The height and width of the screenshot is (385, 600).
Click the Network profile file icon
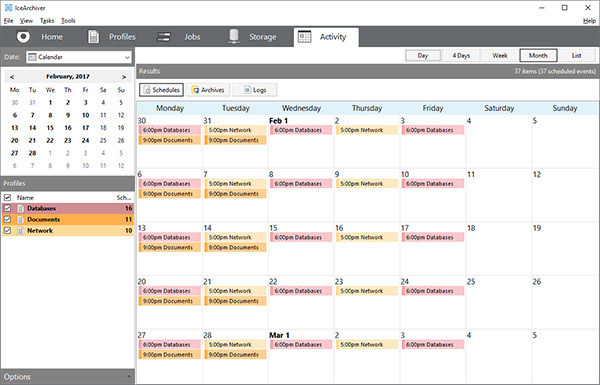(x=20, y=230)
